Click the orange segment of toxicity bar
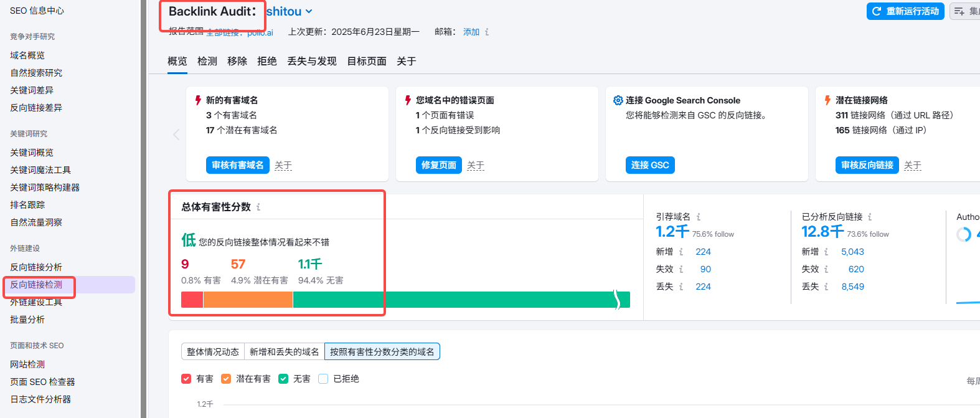The height and width of the screenshot is (418, 980). [248, 300]
